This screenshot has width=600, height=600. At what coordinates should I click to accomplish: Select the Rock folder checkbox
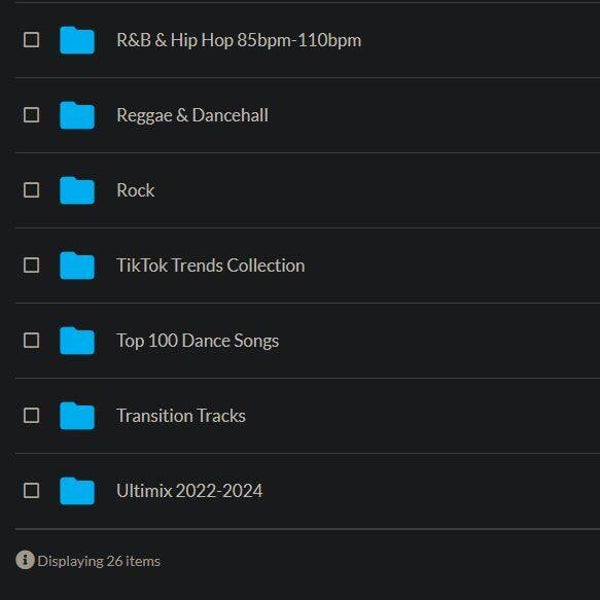point(31,190)
